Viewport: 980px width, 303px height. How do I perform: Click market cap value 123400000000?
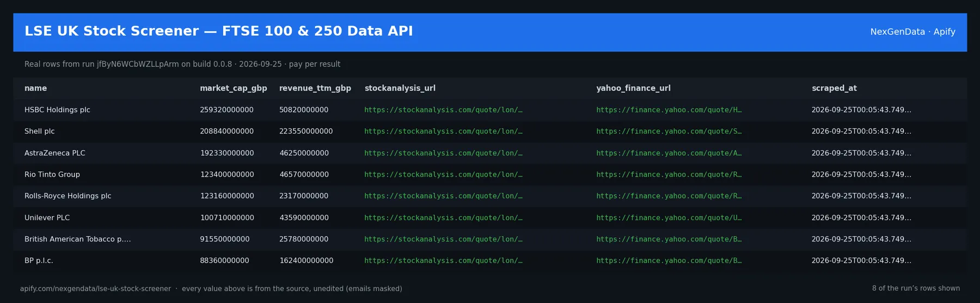(x=226, y=174)
